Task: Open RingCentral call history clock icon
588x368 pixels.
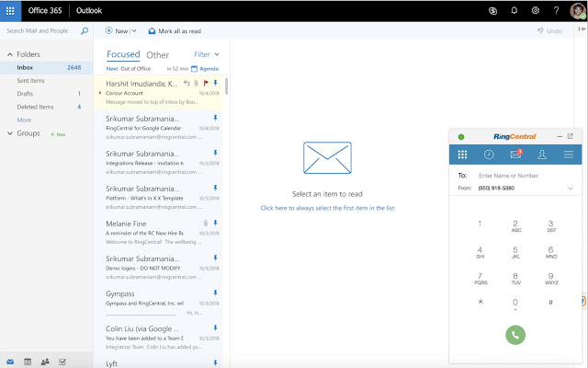Action: coord(489,155)
